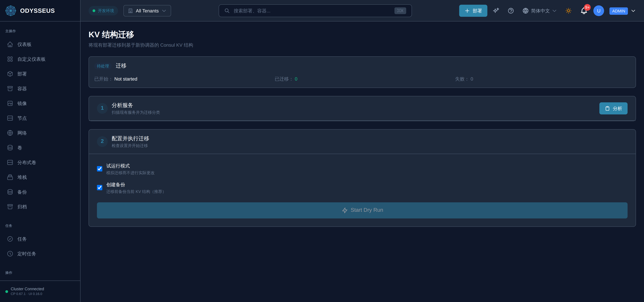The image size is (644, 302).
Task: Click the 部署 deploy button in header
Action: click(473, 11)
